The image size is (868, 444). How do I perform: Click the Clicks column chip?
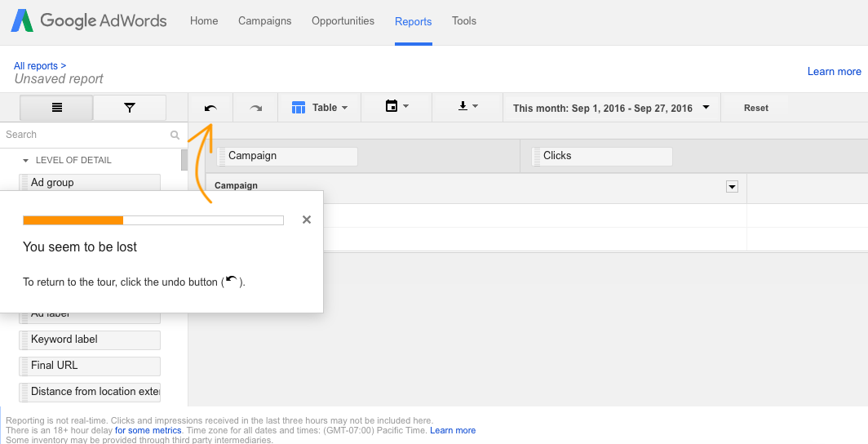click(602, 156)
